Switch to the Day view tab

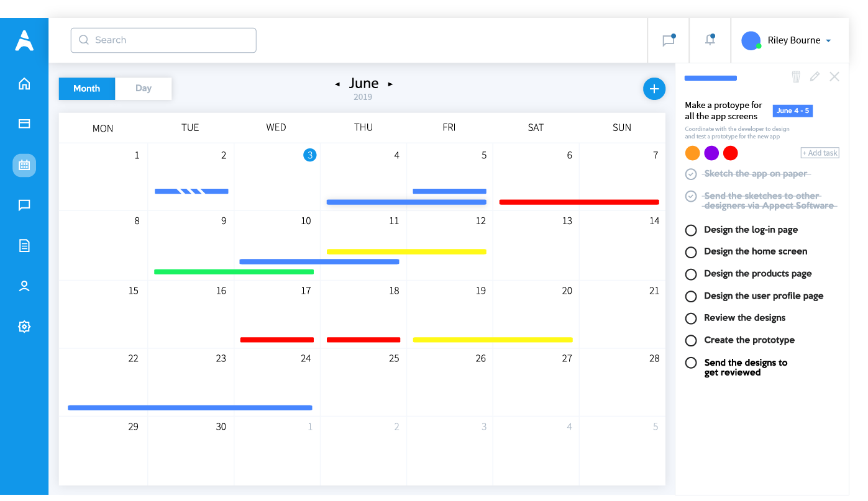pos(144,89)
